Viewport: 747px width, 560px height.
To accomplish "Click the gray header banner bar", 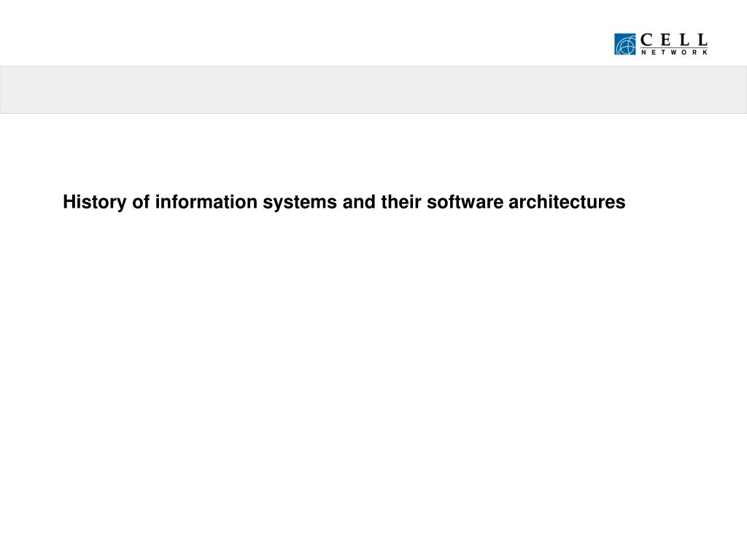I will (373, 90).
